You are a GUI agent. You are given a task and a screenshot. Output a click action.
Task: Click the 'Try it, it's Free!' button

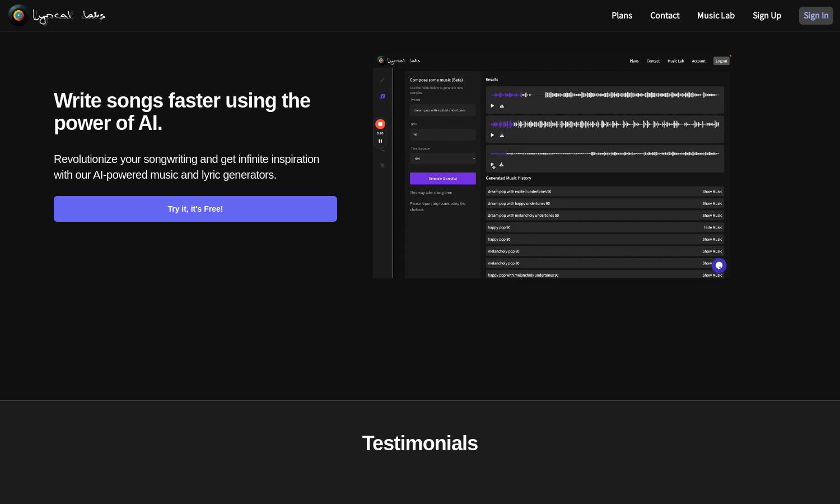point(195,209)
